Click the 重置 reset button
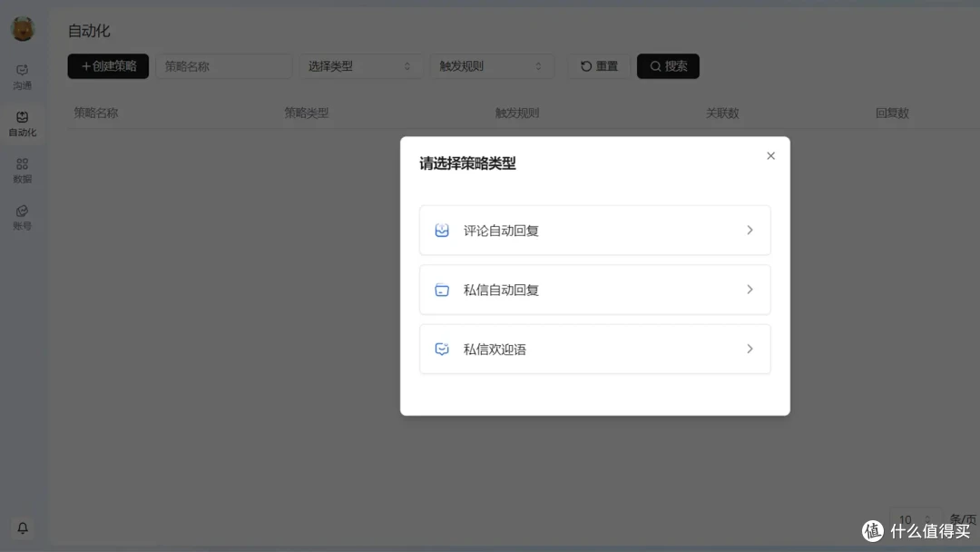 (x=599, y=66)
